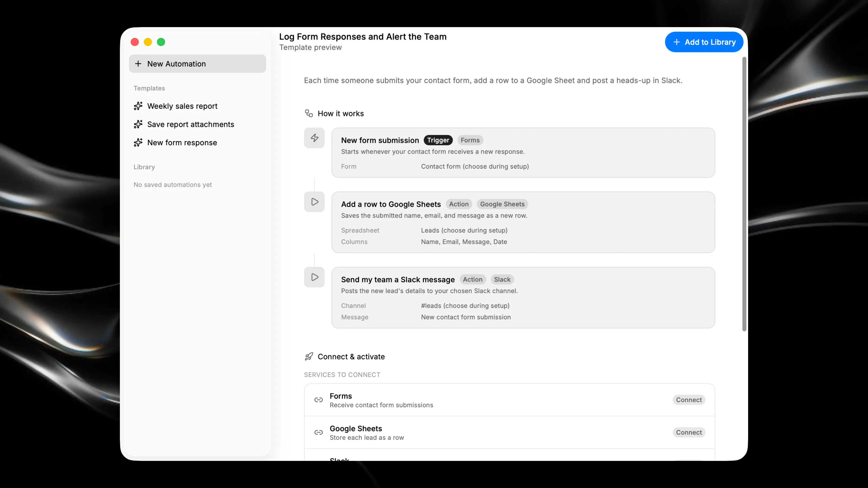Connect the Google Sheets service
The image size is (868, 488).
689,432
